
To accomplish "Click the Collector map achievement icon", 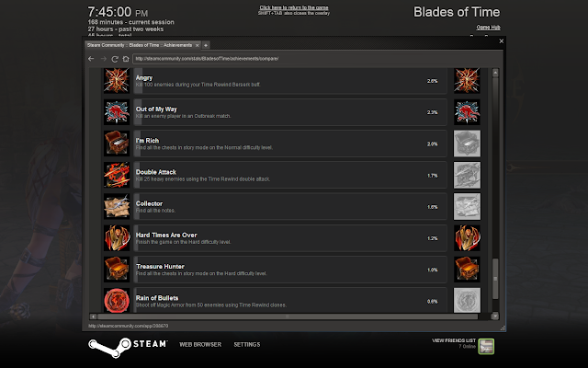I will point(117,206).
